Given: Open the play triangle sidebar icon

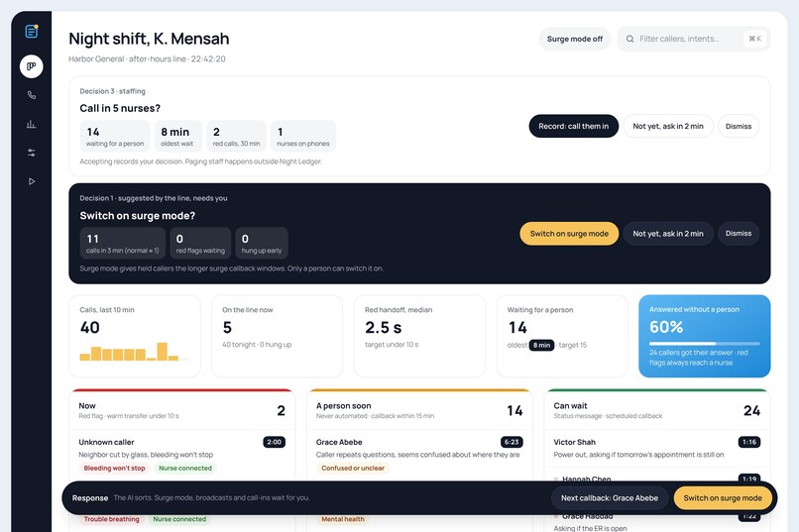Looking at the screenshot, I should pyautogui.click(x=32, y=181).
